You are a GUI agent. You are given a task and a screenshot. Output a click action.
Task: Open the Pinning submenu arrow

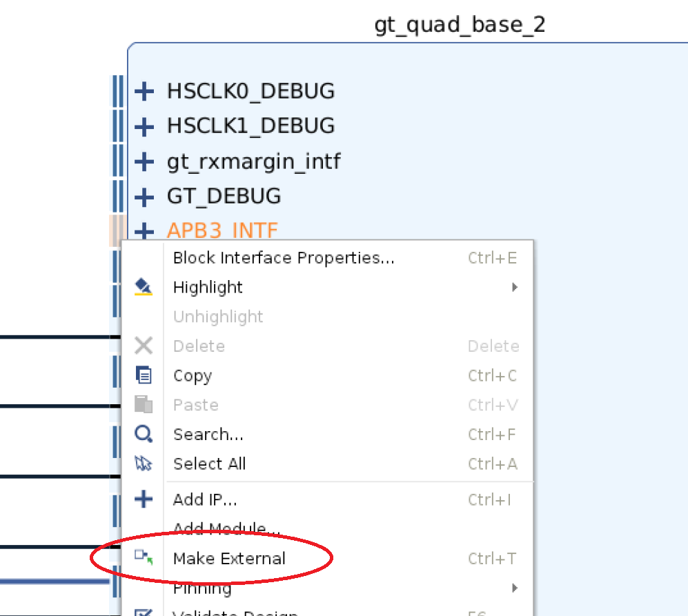tap(514, 588)
